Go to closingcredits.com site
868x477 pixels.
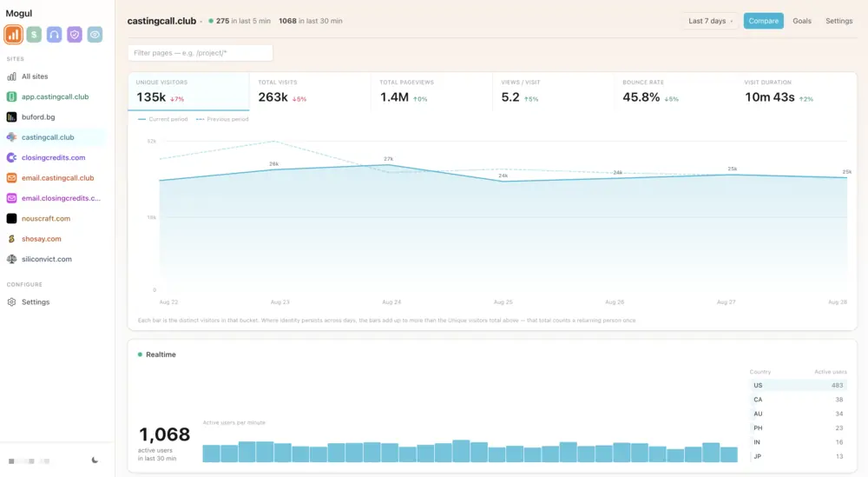click(x=53, y=157)
